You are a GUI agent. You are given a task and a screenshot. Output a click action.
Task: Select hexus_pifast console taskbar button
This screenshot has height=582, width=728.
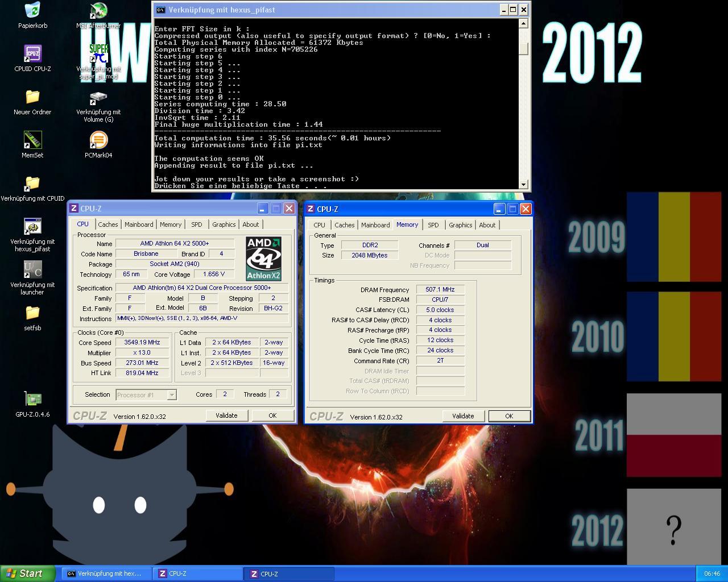pos(107,574)
